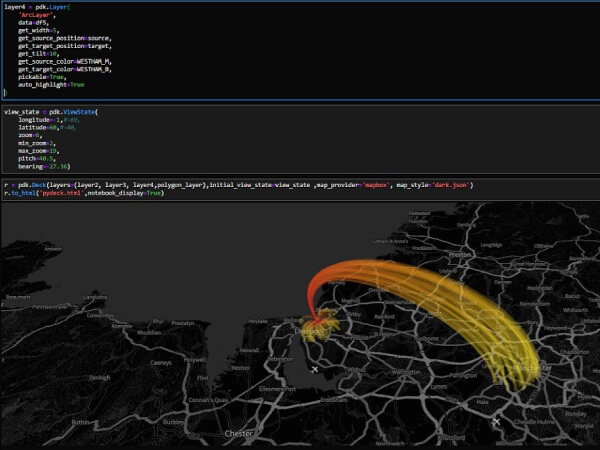This screenshot has width=600, height=450.
Task: Click the latitude=60 line
Action: 47,127
